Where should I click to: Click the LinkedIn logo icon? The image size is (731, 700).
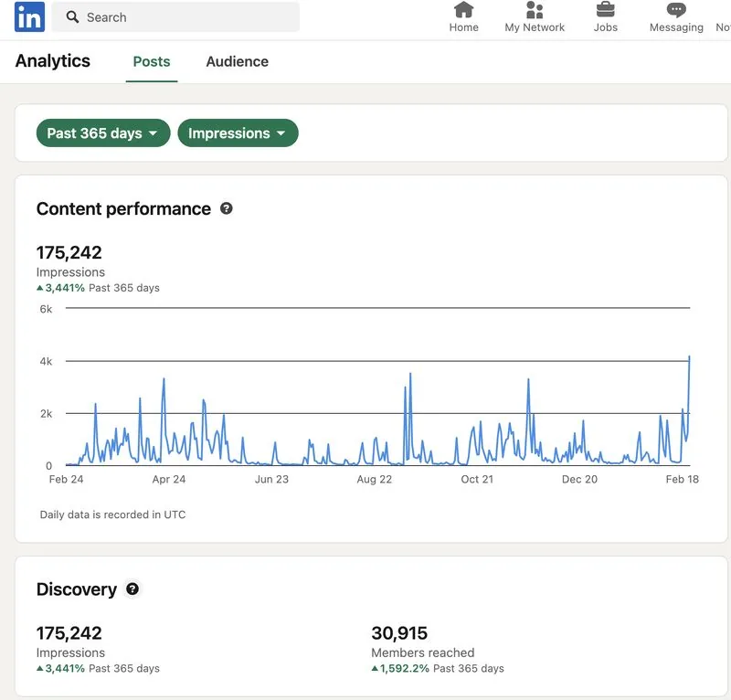[29, 16]
